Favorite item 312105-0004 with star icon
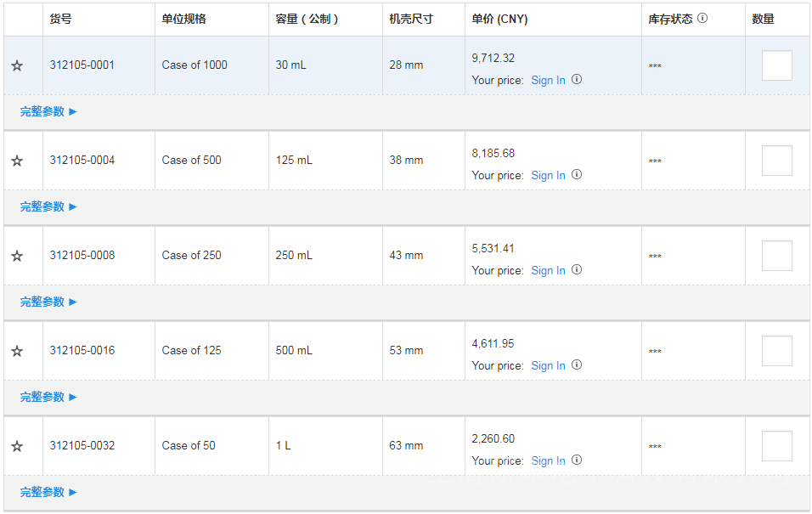 17,161
